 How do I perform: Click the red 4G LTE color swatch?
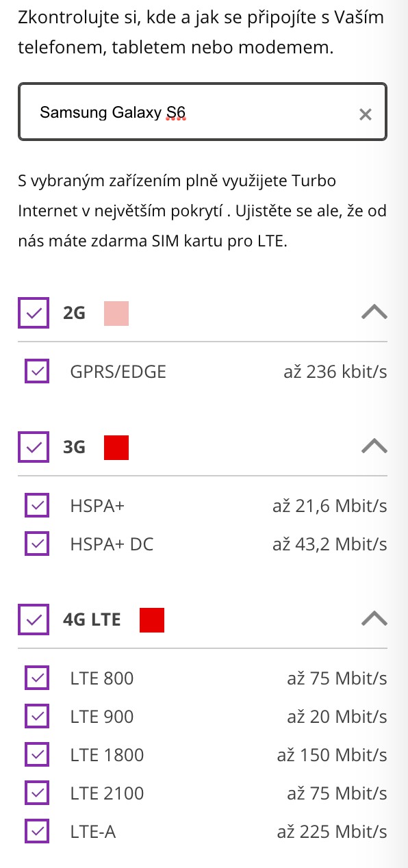[152, 620]
